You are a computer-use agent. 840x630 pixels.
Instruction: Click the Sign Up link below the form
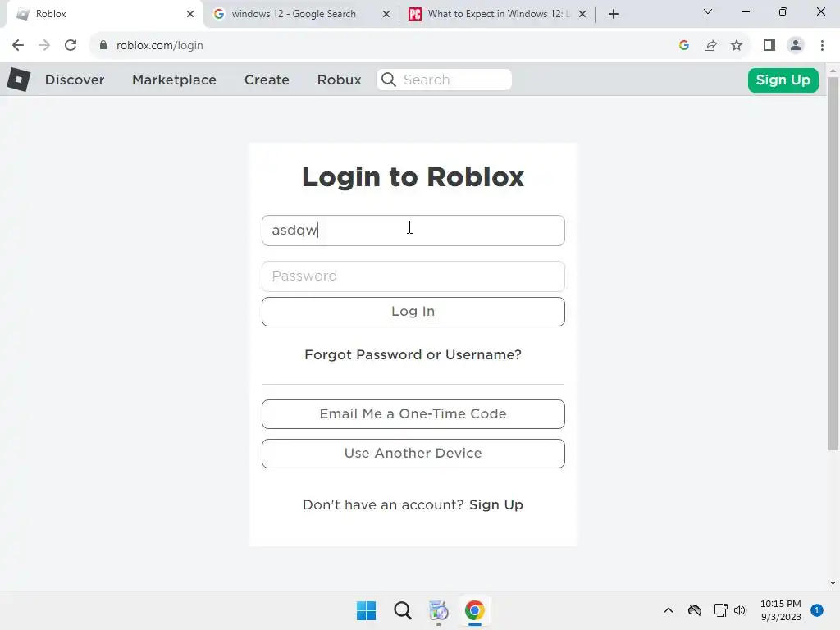[x=496, y=504]
